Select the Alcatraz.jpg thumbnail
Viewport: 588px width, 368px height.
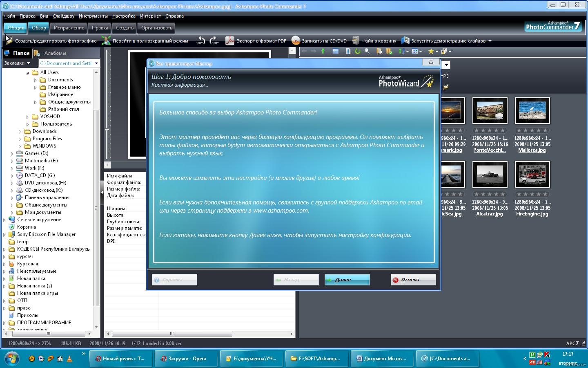point(490,174)
